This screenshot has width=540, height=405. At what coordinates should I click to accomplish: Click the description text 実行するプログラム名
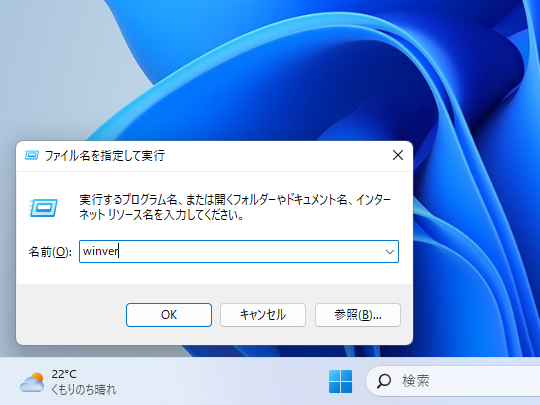(x=128, y=200)
